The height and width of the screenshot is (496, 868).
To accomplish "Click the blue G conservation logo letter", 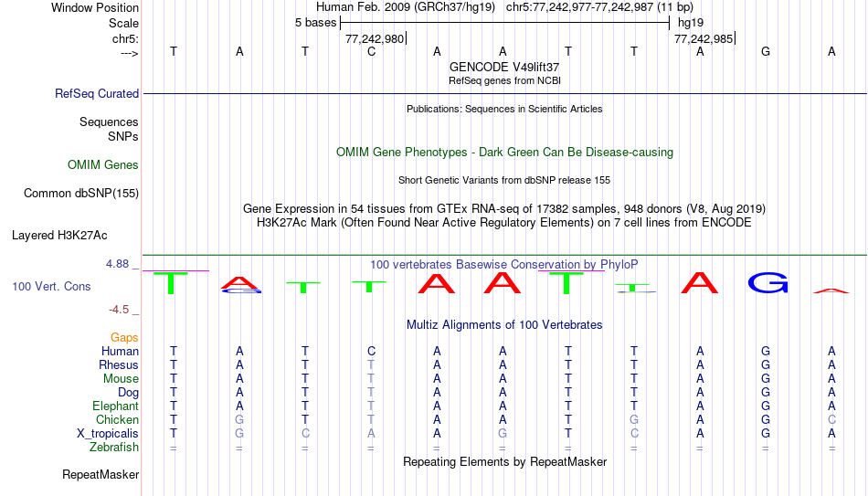I will point(767,283).
